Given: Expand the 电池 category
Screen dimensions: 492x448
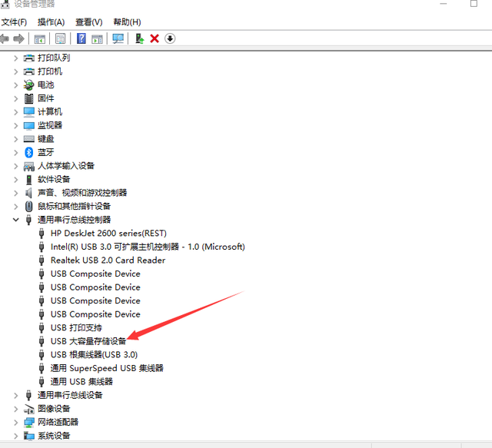Looking at the screenshot, I should click(x=15, y=85).
